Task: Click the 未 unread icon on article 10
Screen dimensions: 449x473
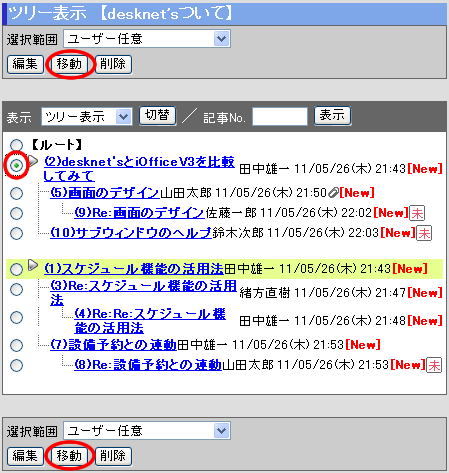Action: (x=424, y=233)
